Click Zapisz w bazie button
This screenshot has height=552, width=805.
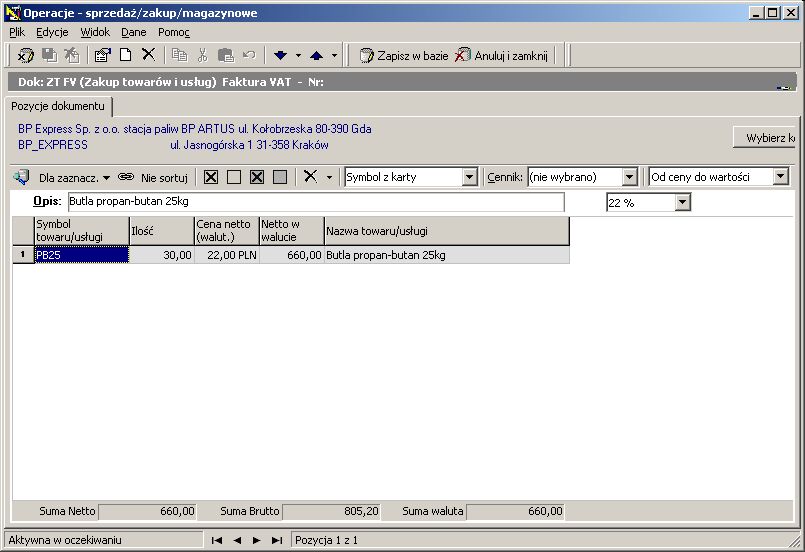pyautogui.click(x=404, y=55)
